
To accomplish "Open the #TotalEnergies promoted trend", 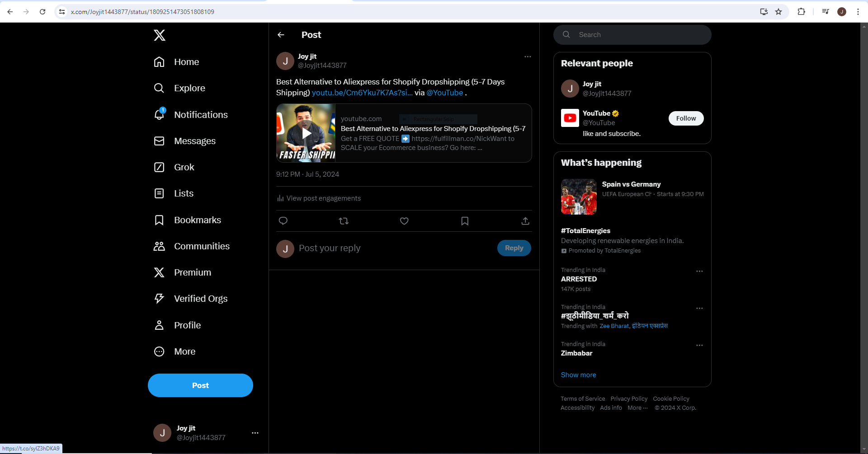I will click(585, 231).
